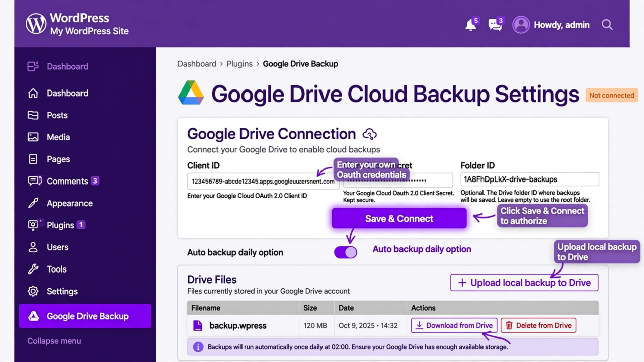Click Upload local backup to Drive button

pos(524,283)
